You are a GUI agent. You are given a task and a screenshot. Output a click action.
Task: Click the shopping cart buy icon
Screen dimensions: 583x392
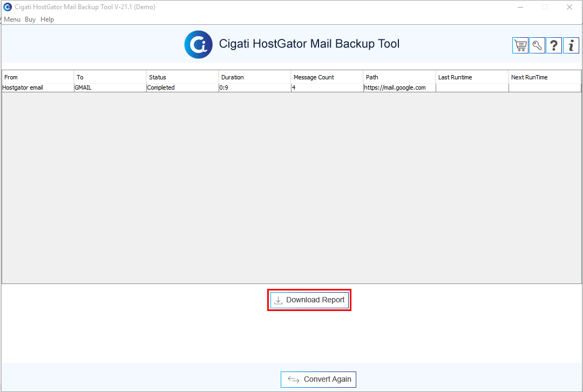click(520, 46)
